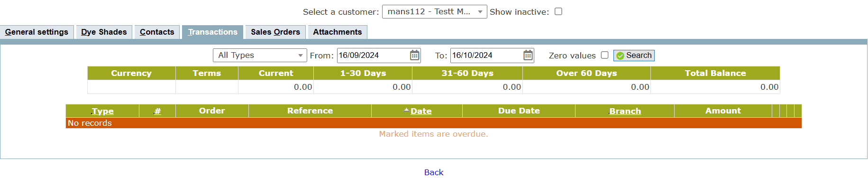Select the Sales Orders tab
This screenshot has height=178, width=868.
pos(275,32)
